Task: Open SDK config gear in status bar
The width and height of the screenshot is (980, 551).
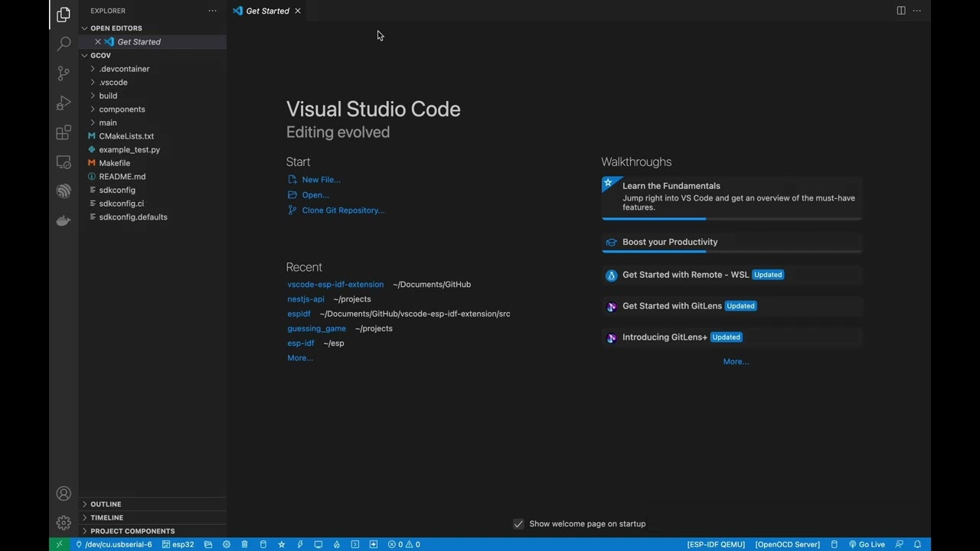Action: click(226, 544)
